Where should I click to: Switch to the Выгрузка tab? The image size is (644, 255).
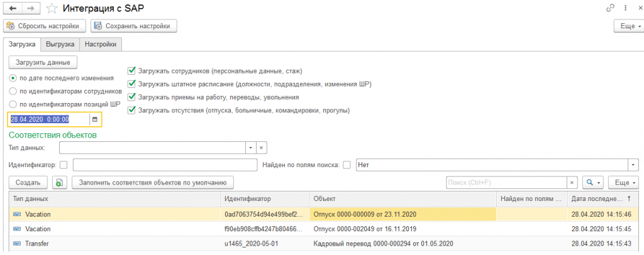point(60,44)
